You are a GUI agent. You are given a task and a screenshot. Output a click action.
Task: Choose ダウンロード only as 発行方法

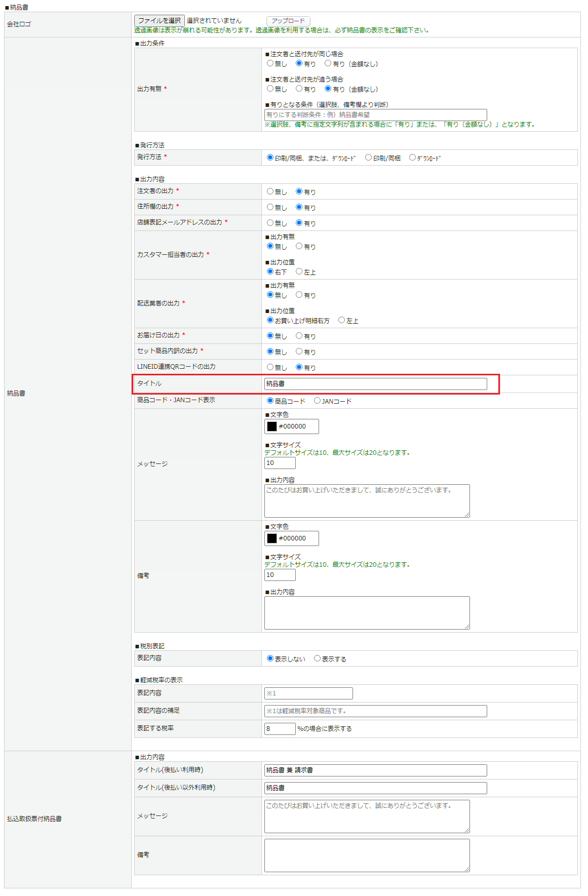point(412,158)
